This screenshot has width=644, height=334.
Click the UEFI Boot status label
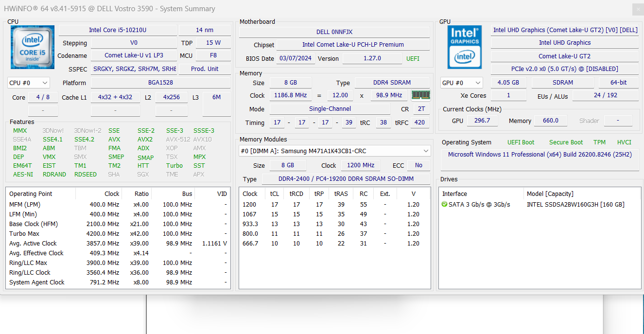pyautogui.click(x=521, y=142)
